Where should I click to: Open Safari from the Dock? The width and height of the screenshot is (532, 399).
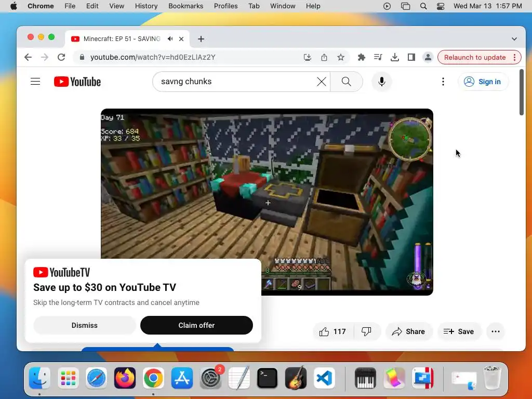pyautogui.click(x=96, y=378)
